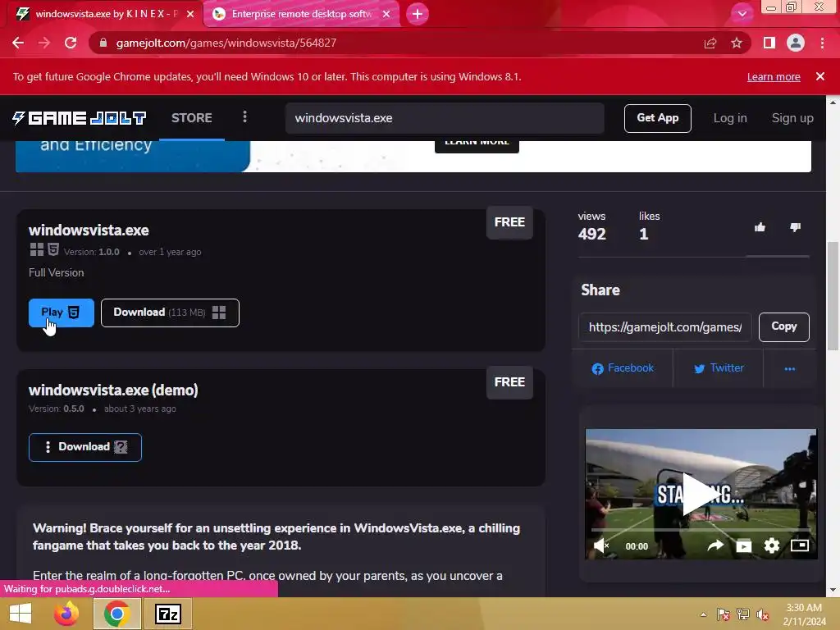Open more share options dots

click(x=790, y=368)
